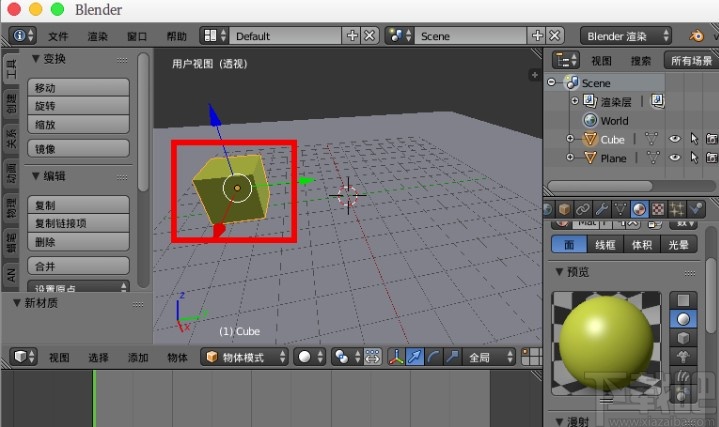Click the Blender logo icon in header
The height and width of the screenshot is (427, 719).
click(x=697, y=35)
